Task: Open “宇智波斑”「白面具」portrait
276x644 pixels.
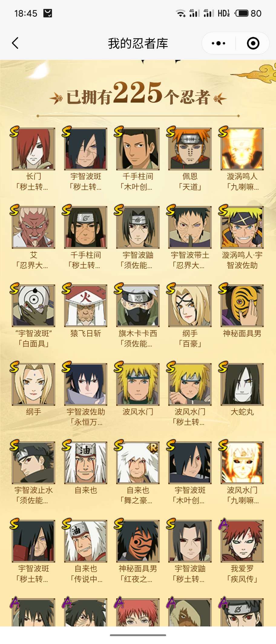Action: (34, 306)
